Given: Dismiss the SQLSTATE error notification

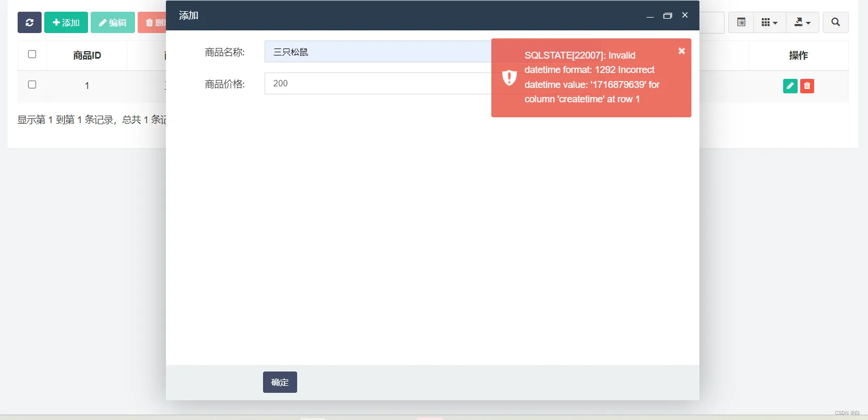Looking at the screenshot, I should coord(681,51).
